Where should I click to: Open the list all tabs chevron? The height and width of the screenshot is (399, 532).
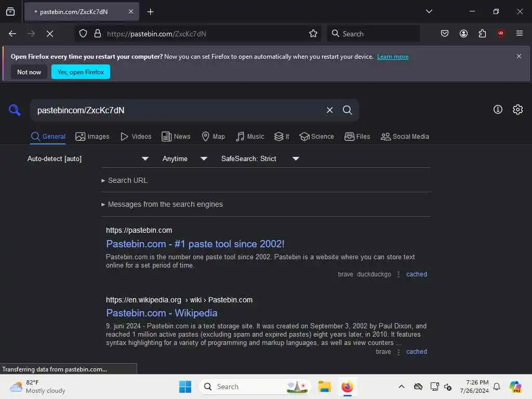[x=429, y=11]
